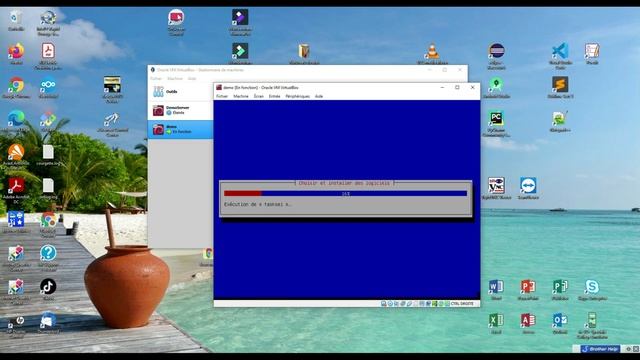Screen dimensions: 640x360
Task: Launch Sublime Text shortcut
Action: click(x=560, y=87)
